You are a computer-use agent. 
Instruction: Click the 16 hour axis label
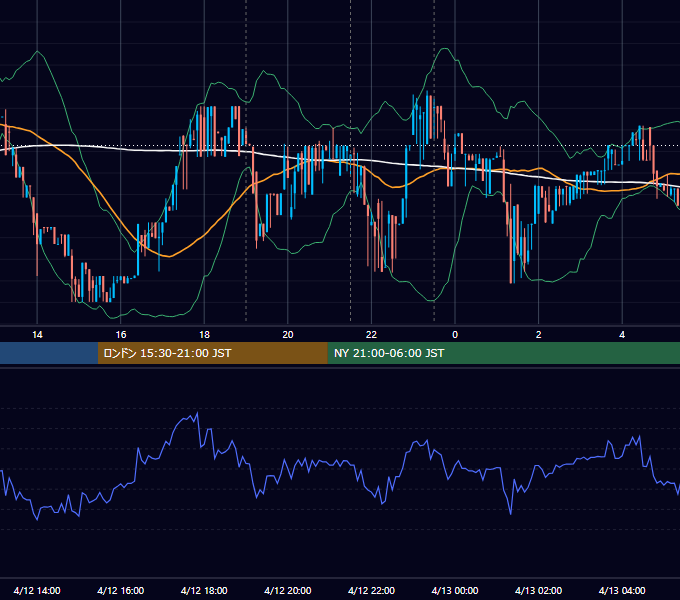pyautogui.click(x=121, y=335)
